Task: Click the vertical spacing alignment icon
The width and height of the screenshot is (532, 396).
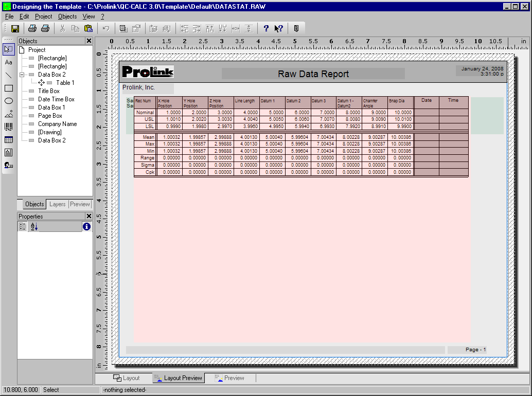Action: coord(249,29)
